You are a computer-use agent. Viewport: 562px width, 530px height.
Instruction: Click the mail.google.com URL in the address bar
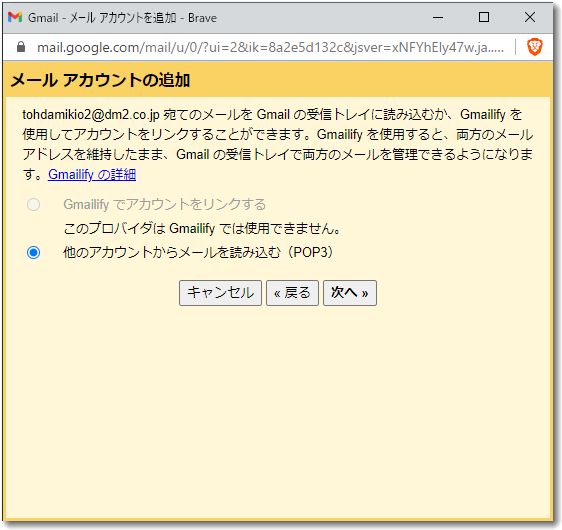[x=271, y=47]
